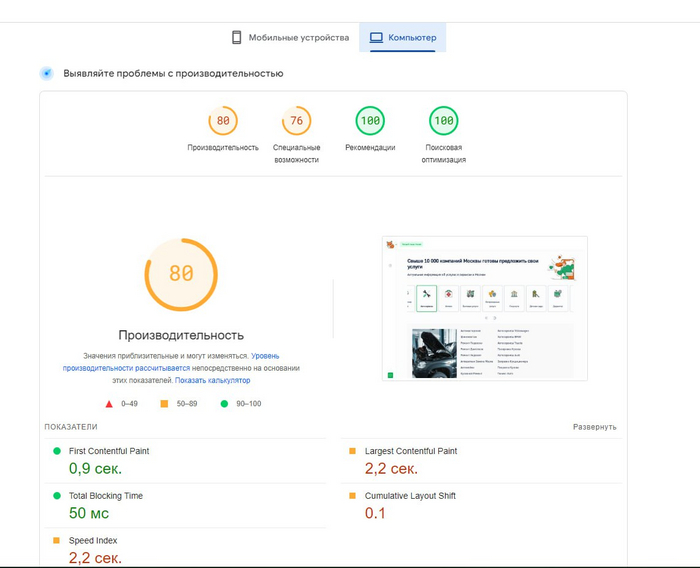Image resolution: width=700 pixels, height=568 pixels.
Task: Click the Cumulative Layout Shift metric
Action: pyautogui.click(x=409, y=496)
